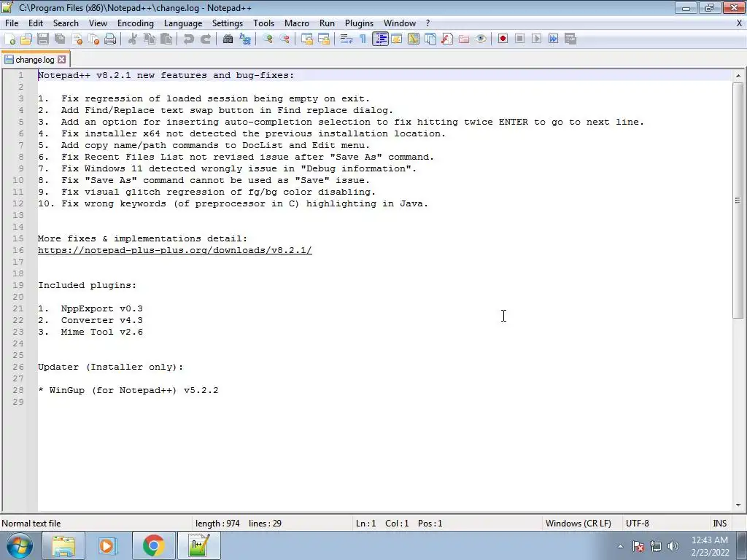
Task: Open the Macro menu
Action: [x=297, y=23]
